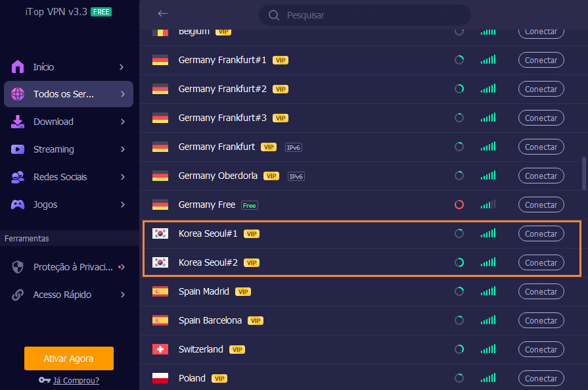Click Conectar for Switzerland

click(541, 349)
